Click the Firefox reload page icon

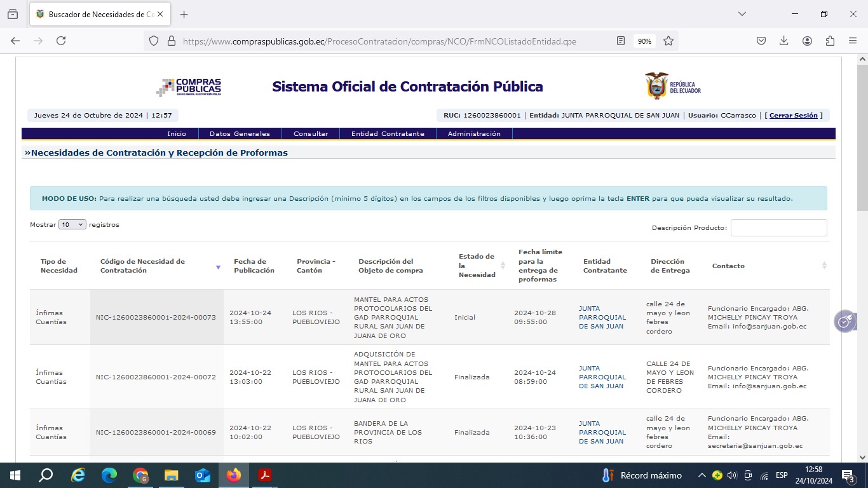[61, 41]
